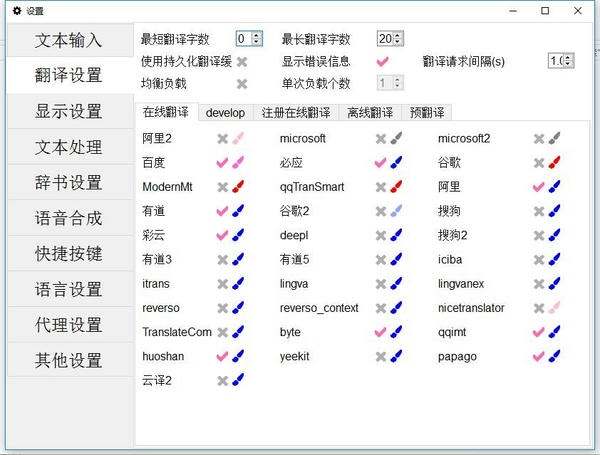Click brush icon next to huoshan
This screenshot has width=600, height=455.
click(x=238, y=356)
